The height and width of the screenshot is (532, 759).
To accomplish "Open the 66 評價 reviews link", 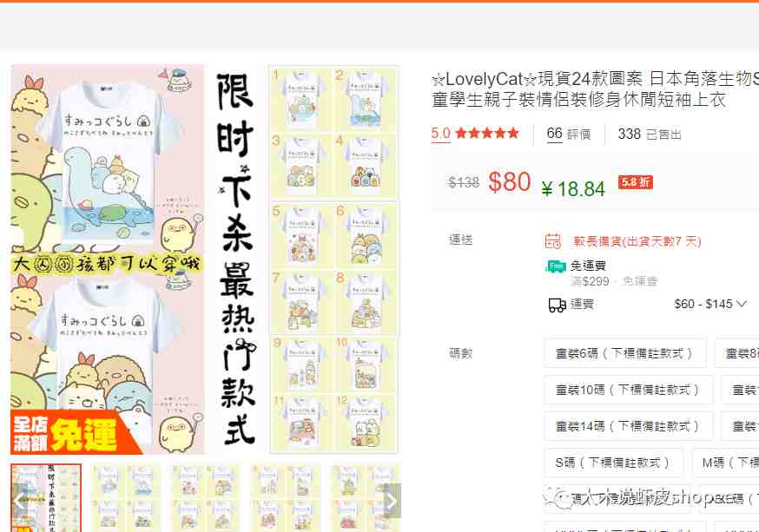I will coord(569,134).
